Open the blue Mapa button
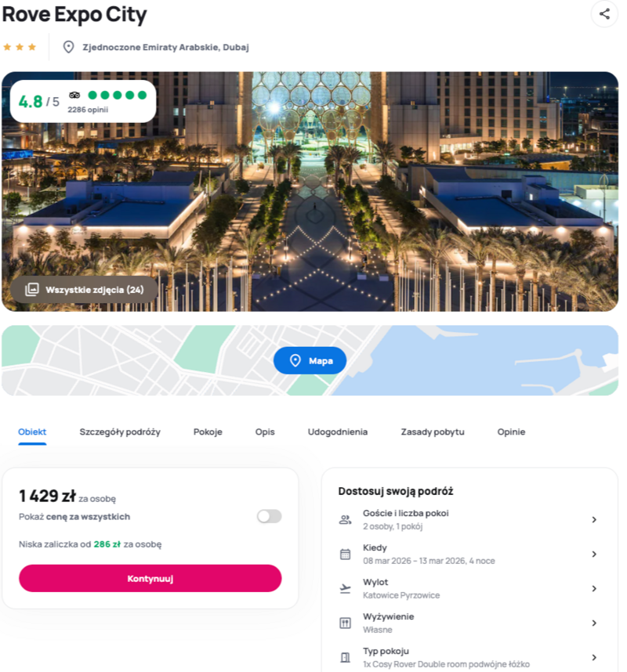The image size is (627, 672). (310, 360)
